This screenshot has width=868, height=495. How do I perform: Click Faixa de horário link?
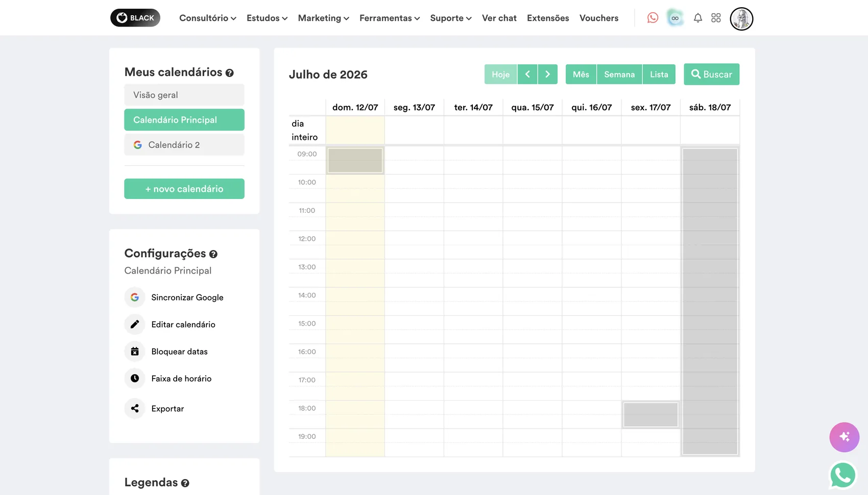pyautogui.click(x=181, y=378)
